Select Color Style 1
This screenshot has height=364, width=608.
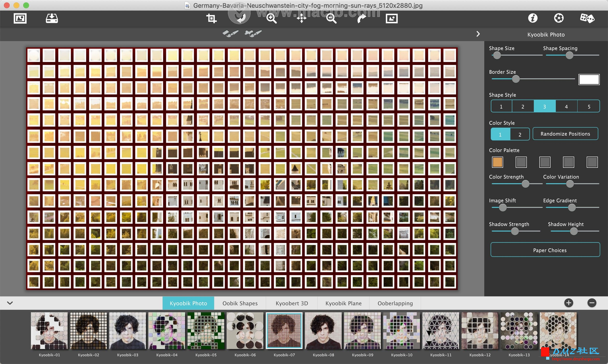tap(500, 134)
